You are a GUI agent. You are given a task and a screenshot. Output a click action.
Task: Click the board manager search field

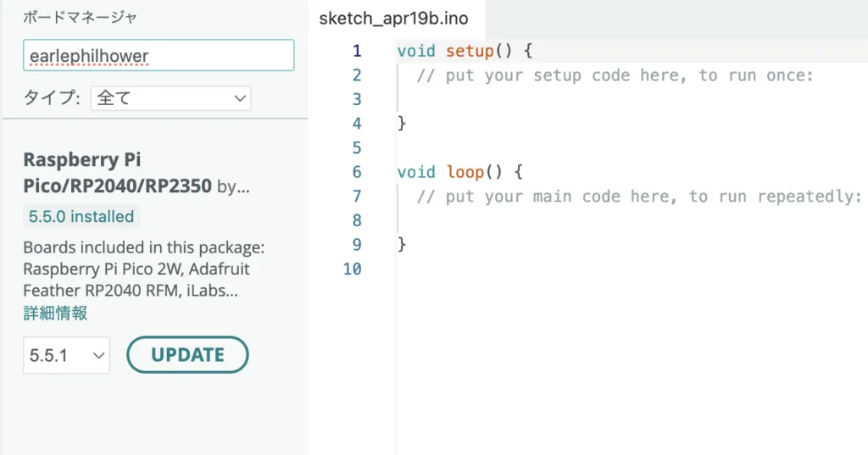pos(159,55)
